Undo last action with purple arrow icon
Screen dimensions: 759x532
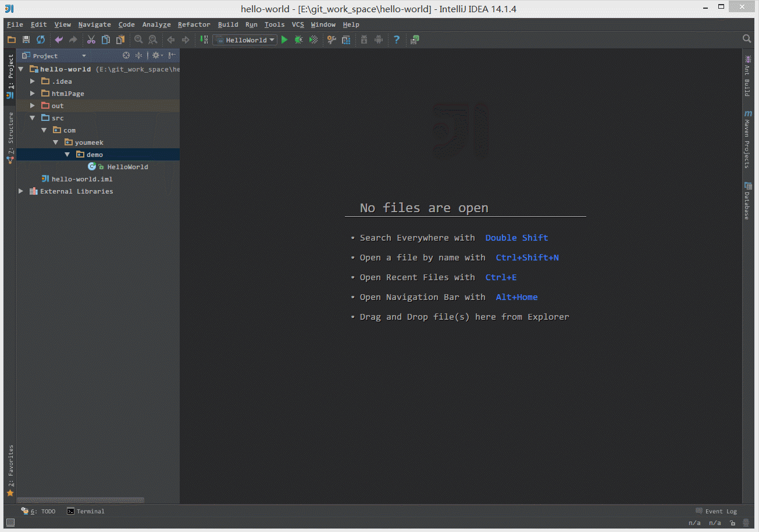click(x=58, y=40)
